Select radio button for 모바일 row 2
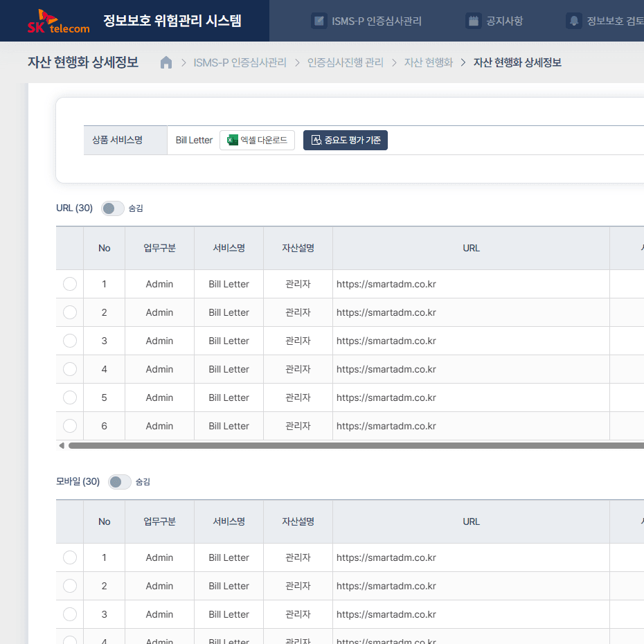 click(x=70, y=586)
